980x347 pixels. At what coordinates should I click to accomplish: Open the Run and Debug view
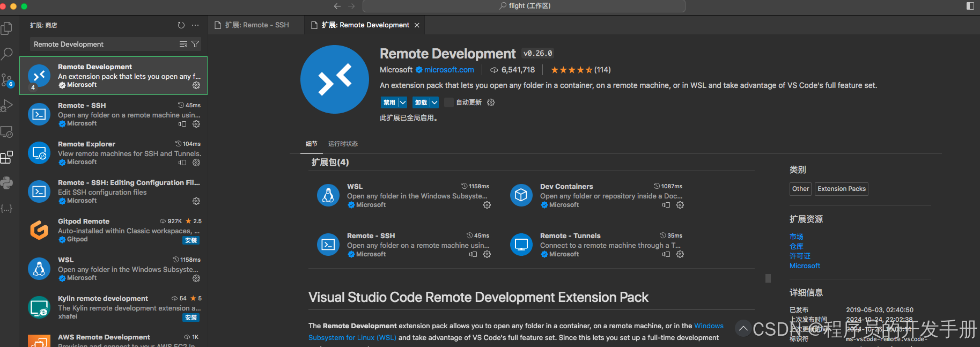point(6,106)
